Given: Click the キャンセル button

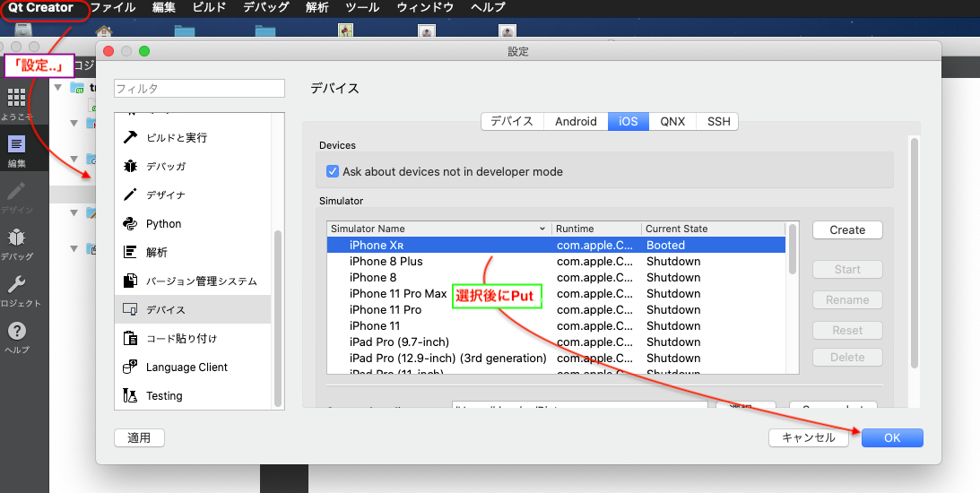Looking at the screenshot, I should click(x=808, y=438).
